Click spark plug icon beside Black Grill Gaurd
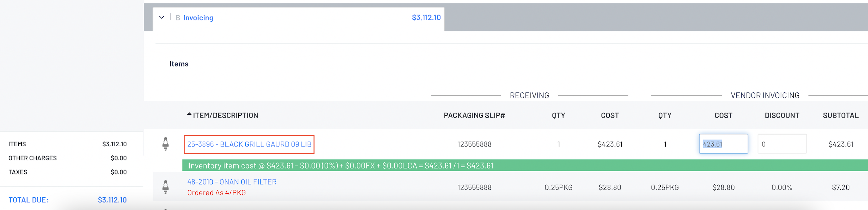 tap(165, 144)
